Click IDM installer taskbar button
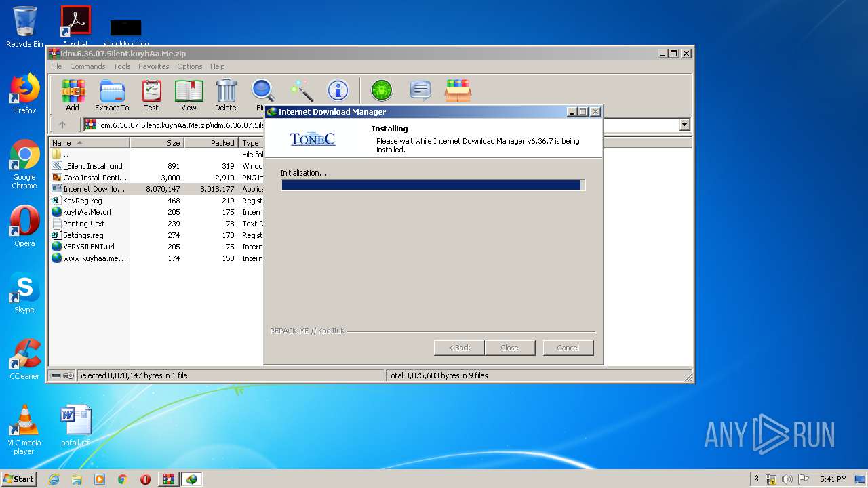 [192, 479]
